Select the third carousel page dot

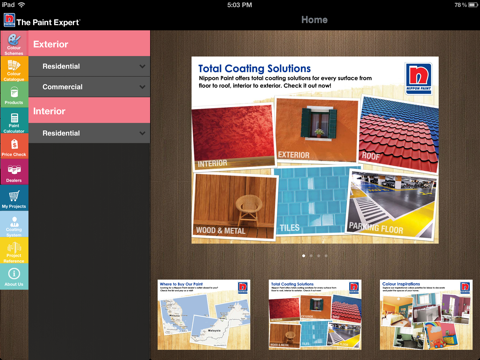coord(319,256)
